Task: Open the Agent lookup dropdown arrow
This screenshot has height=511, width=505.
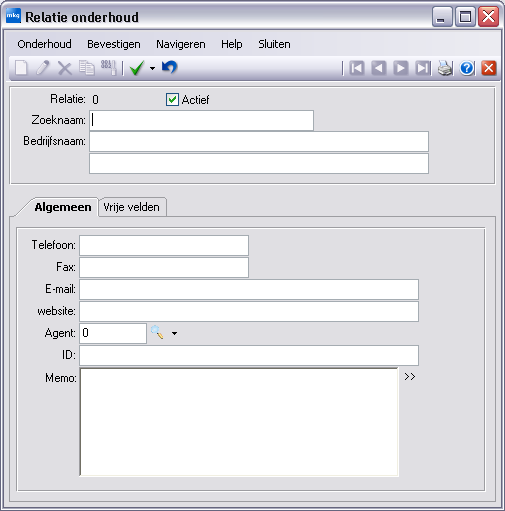Action: [x=174, y=333]
